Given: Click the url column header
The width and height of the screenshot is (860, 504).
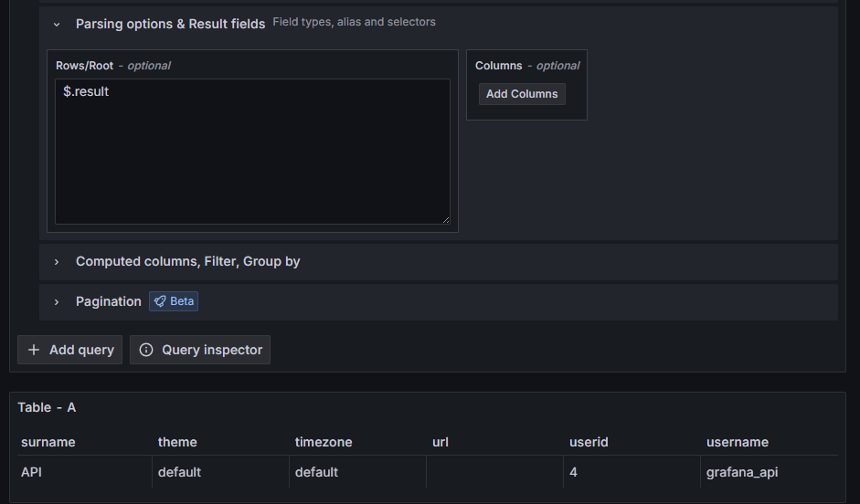Looking at the screenshot, I should (x=441, y=442).
